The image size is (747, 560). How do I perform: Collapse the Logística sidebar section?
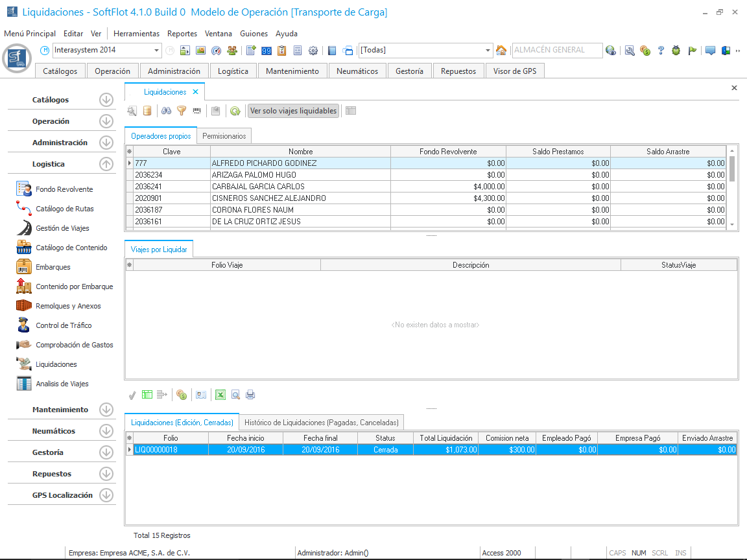106,164
